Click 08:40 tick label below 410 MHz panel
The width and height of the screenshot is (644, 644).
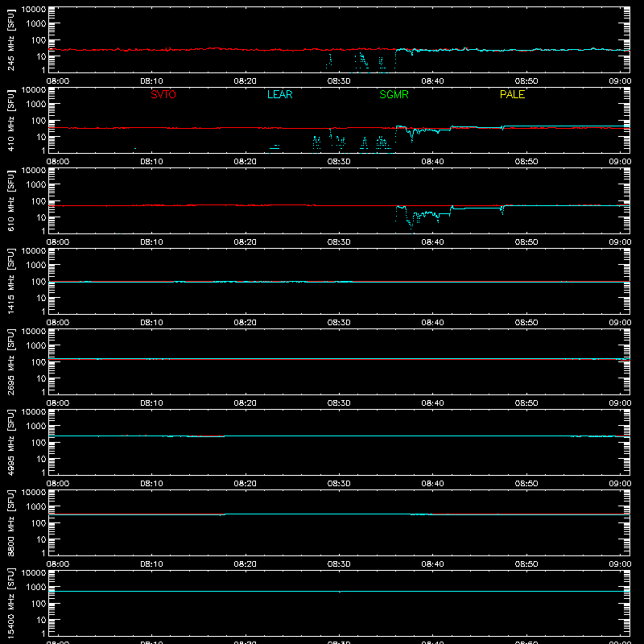tap(432, 162)
